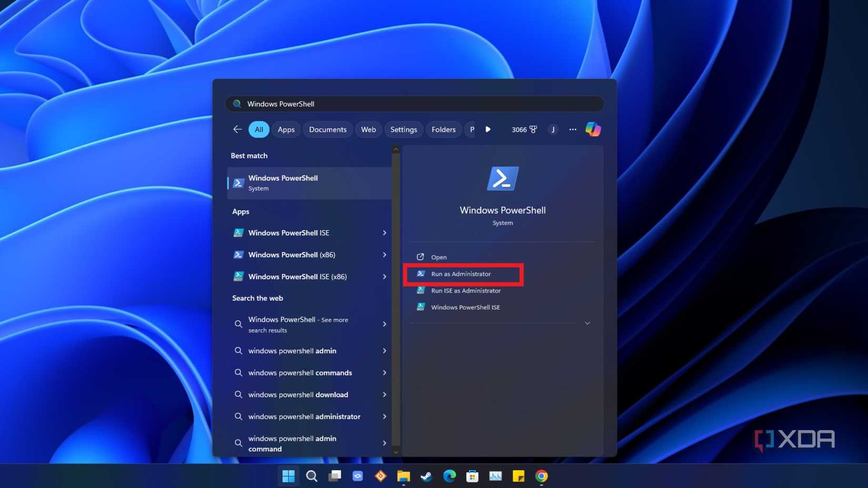Click Open to launch Windows PowerShell
The image size is (868, 488).
[438, 257]
